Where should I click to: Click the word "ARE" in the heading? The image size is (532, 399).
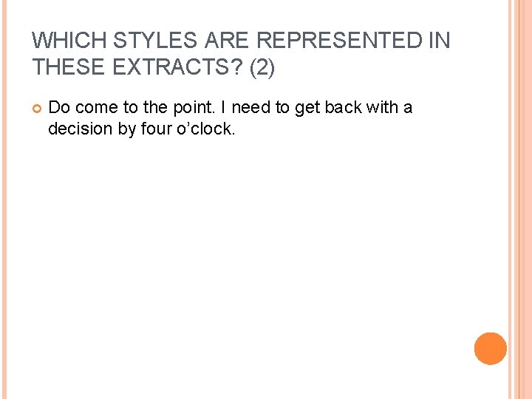(x=226, y=40)
